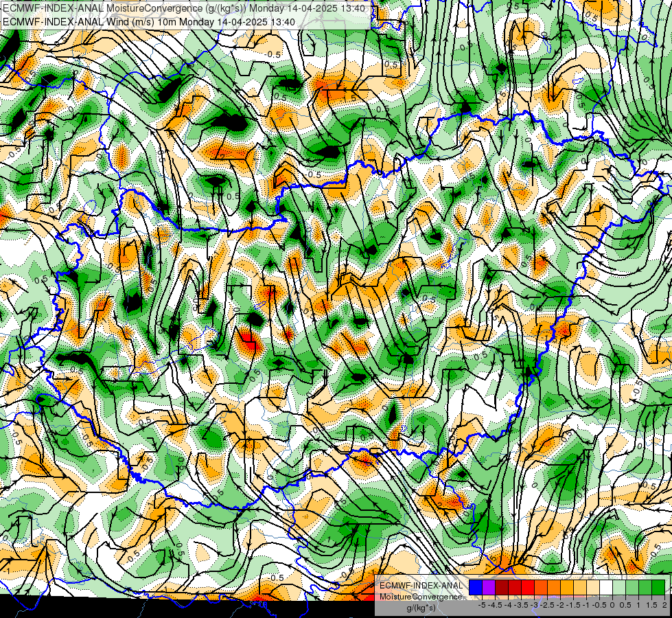This screenshot has height=618, width=672.
Task: Pick the bright red legend swatch left of -3
Action: (x=528, y=588)
